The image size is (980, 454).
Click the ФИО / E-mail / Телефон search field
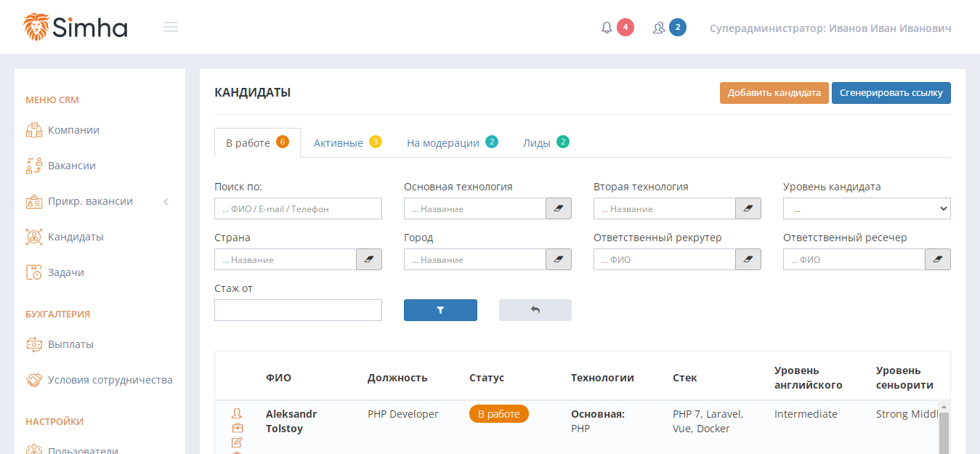(298, 208)
